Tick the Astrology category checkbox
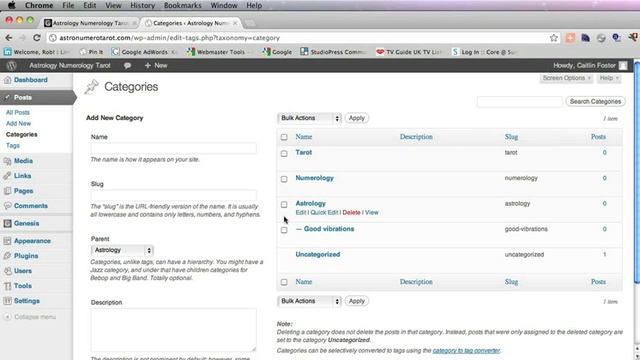 pyautogui.click(x=284, y=204)
